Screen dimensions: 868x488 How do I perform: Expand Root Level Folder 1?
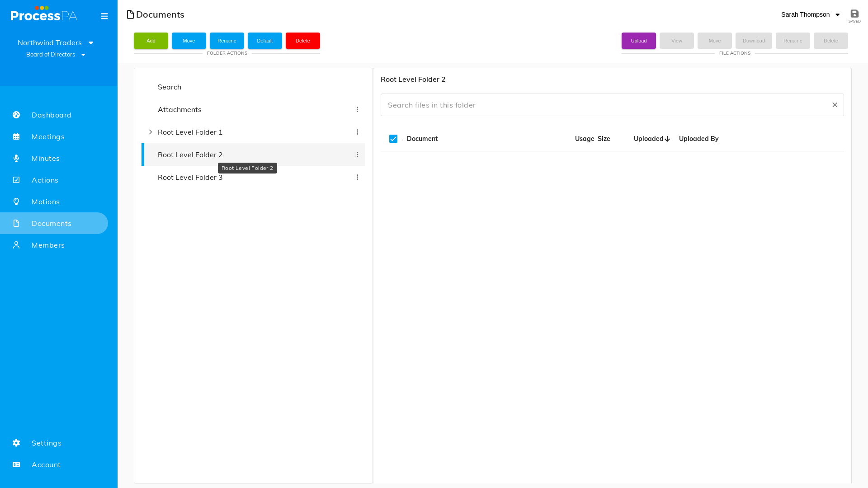(x=151, y=132)
